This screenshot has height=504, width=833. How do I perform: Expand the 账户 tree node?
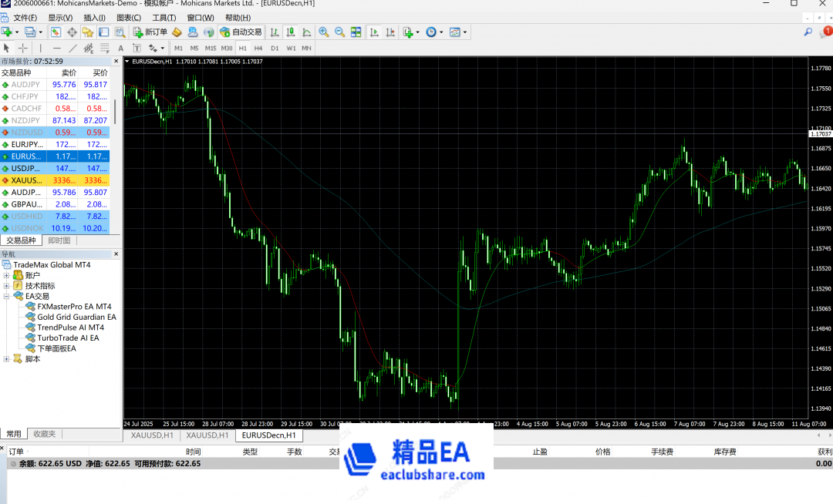click(x=6, y=275)
